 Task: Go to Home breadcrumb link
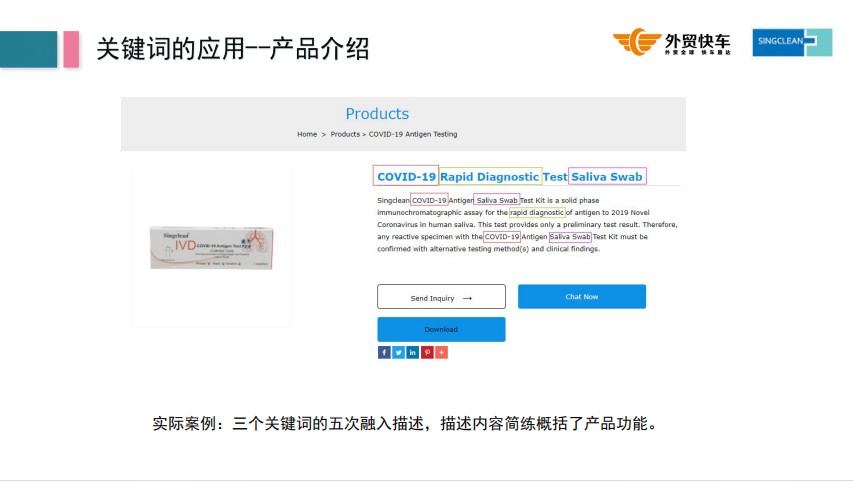pyautogui.click(x=307, y=134)
